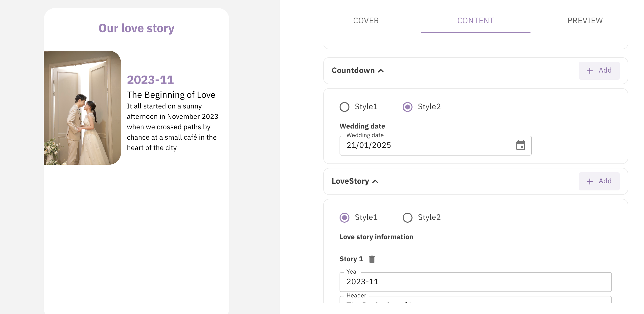Add a LoveStory block

[599, 181]
